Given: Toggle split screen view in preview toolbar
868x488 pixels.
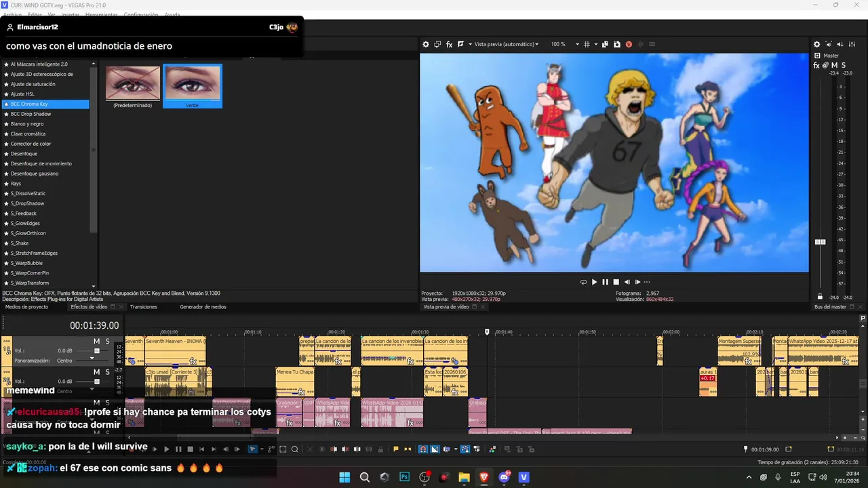Looking at the screenshot, I should click(x=460, y=44).
